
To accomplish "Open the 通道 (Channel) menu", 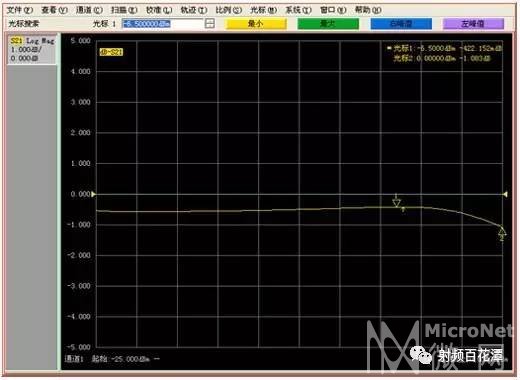I will [x=89, y=10].
